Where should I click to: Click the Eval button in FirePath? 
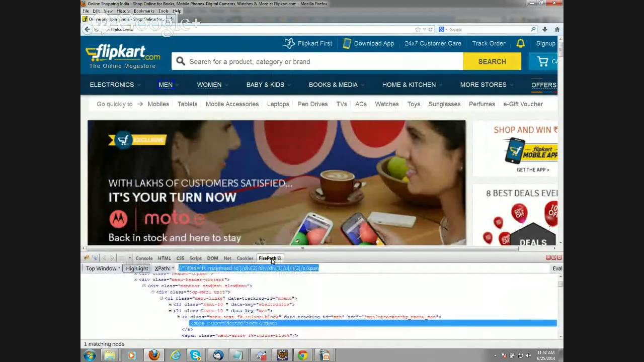557,268
